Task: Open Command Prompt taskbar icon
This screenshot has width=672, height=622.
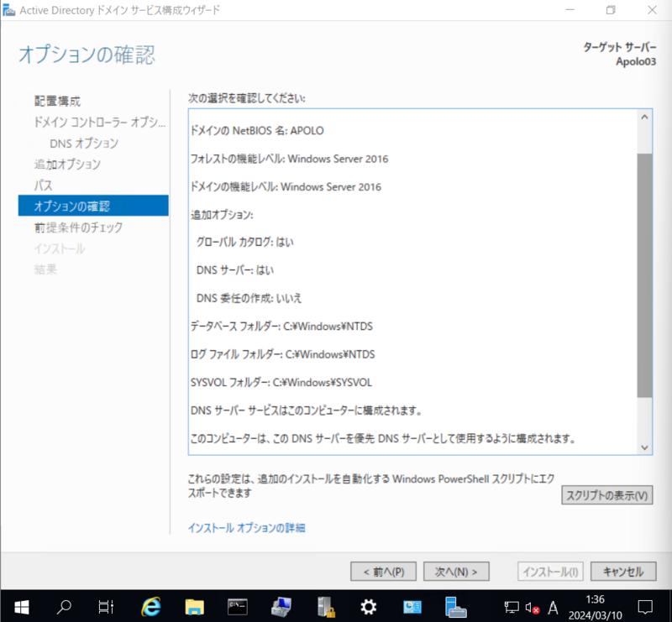Action: coord(238,607)
